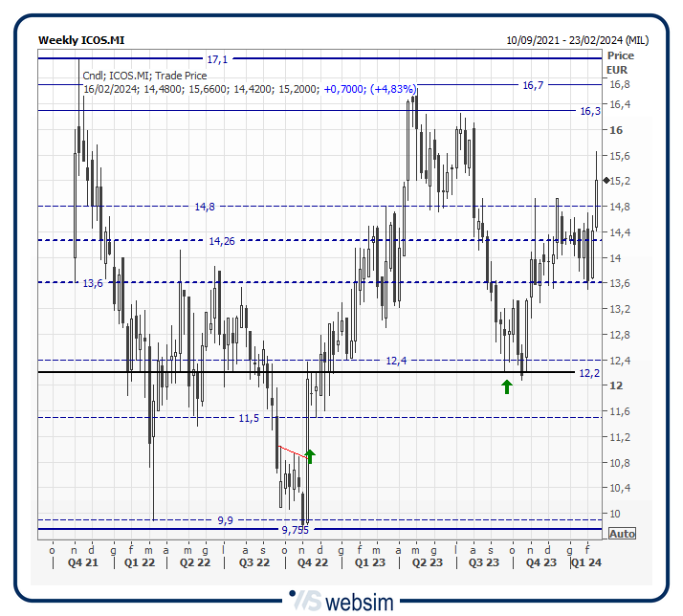Select the 17,1 resistance level label
This screenshot has width=683, height=616.
point(217,59)
